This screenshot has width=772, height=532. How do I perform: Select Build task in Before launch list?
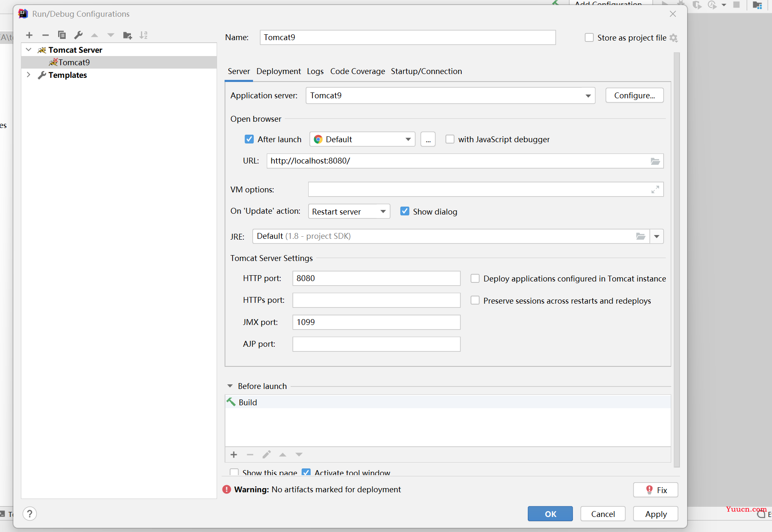click(x=448, y=402)
